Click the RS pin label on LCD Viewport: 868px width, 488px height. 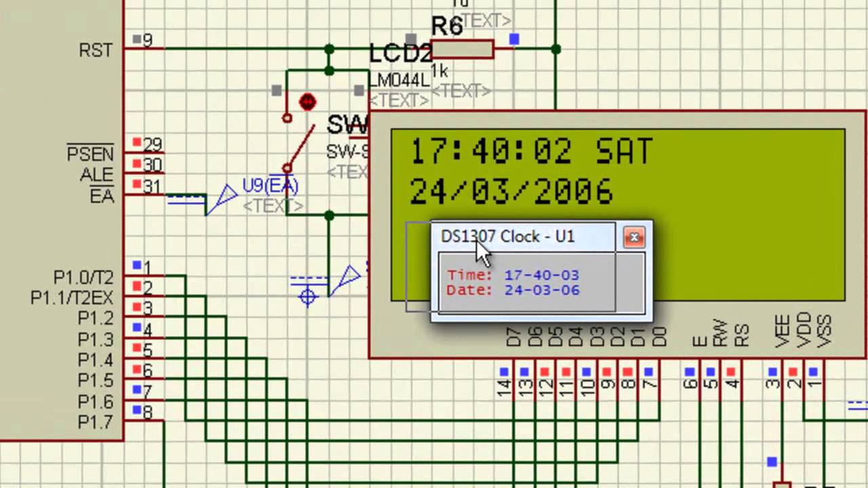tap(742, 336)
